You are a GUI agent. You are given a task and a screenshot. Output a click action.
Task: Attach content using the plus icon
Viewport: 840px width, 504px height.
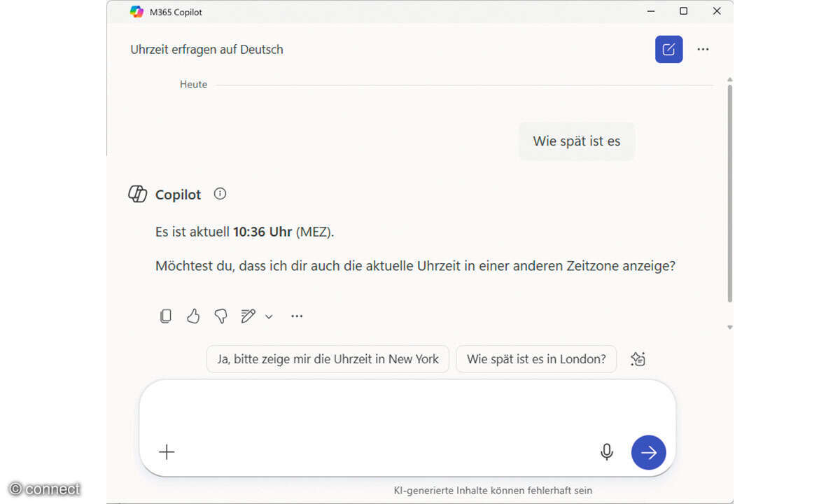coord(167,451)
